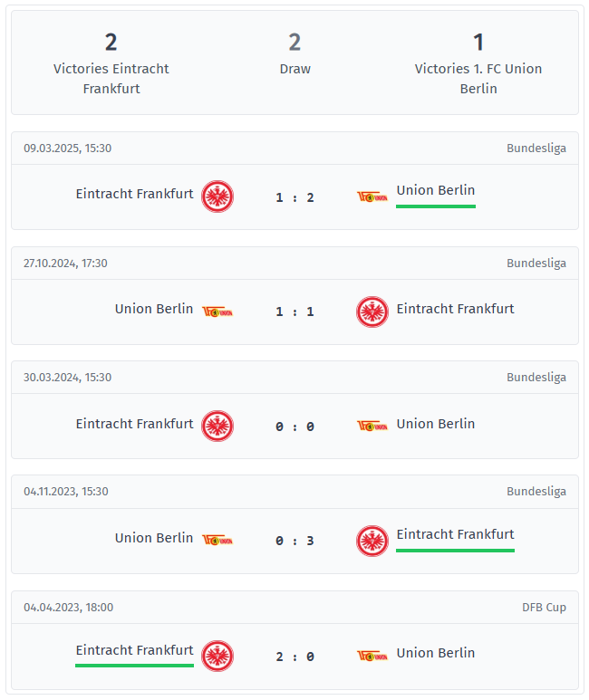Click the Eintracht Frankfurt crest in 09.03.2025 match

(217, 197)
